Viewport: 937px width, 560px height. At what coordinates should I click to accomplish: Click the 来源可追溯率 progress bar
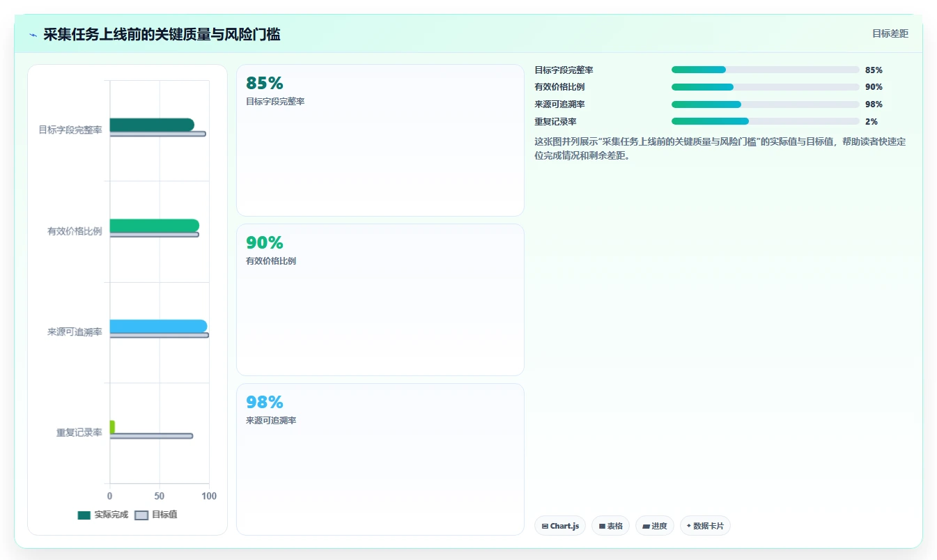(x=765, y=104)
